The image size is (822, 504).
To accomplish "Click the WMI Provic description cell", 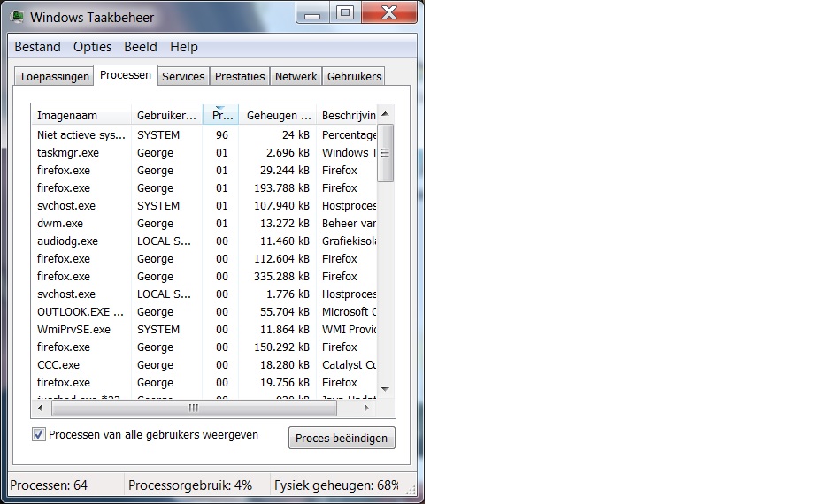I will pos(350,329).
